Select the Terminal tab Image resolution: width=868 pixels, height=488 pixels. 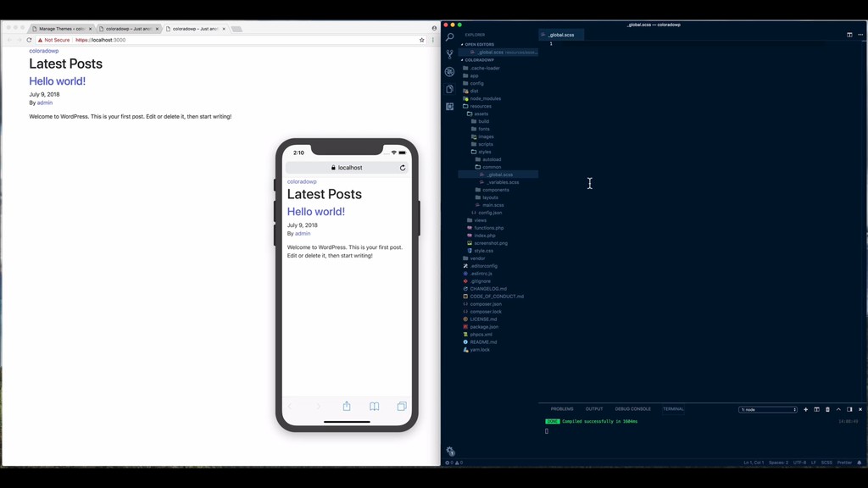click(x=673, y=409)
